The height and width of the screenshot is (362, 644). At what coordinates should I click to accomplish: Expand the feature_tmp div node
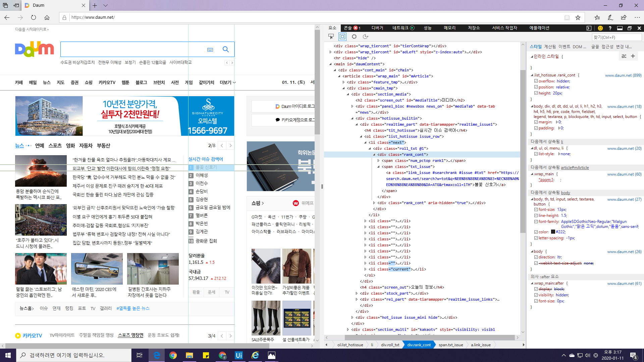[343, 82]
